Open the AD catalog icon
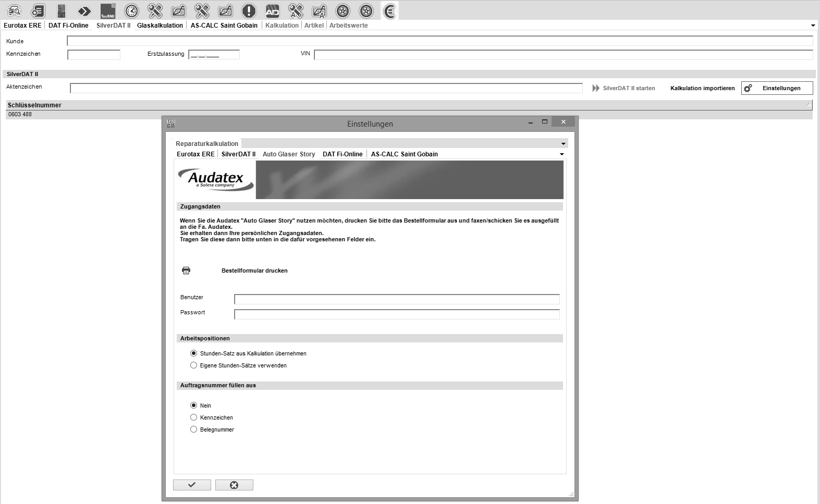The width and height of the screenshot is (820, 504). (x=272, y=10)
